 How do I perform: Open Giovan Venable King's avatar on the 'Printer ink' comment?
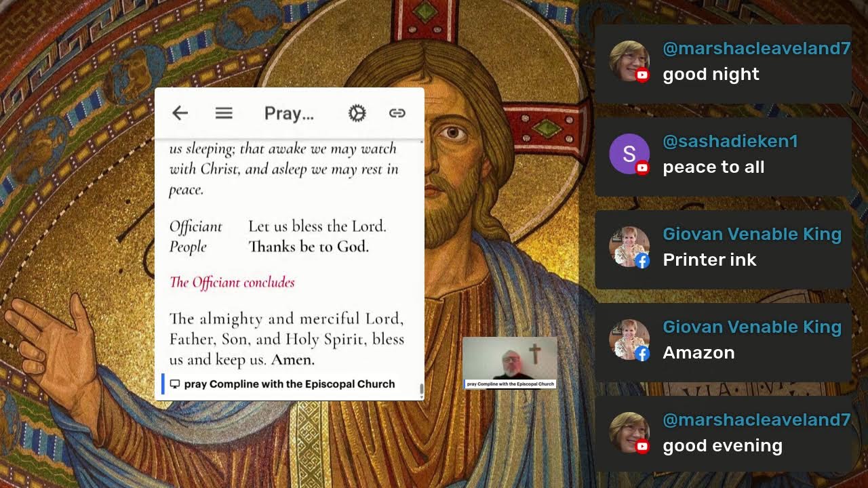coord(629,247)
